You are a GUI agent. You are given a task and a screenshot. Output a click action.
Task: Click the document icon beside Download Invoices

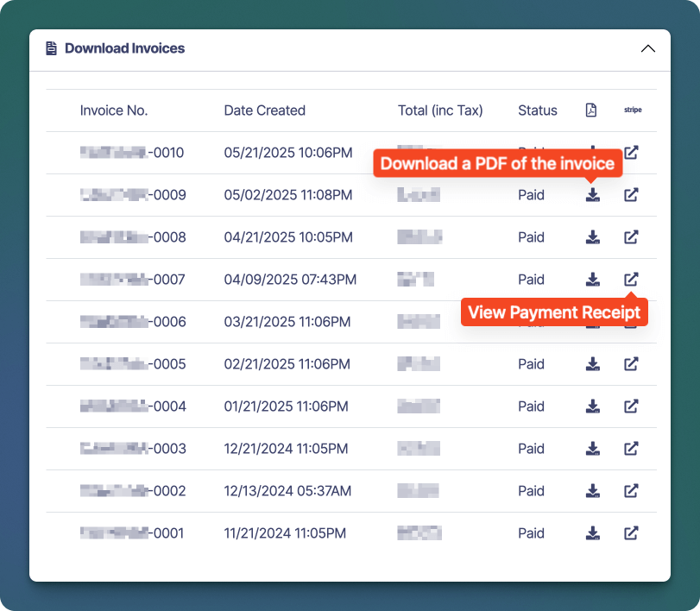click(51, 48)
